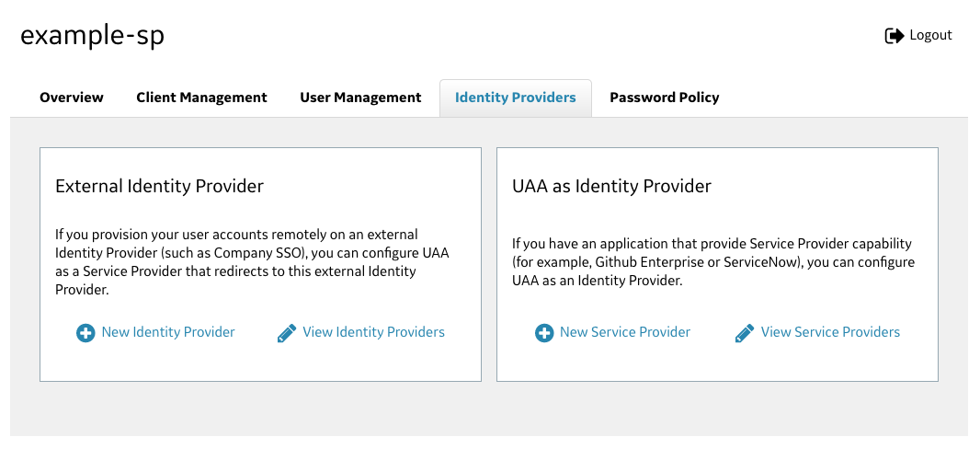Go to the User Management tab
Screen dimensions: 980x449
coord(360,98)
